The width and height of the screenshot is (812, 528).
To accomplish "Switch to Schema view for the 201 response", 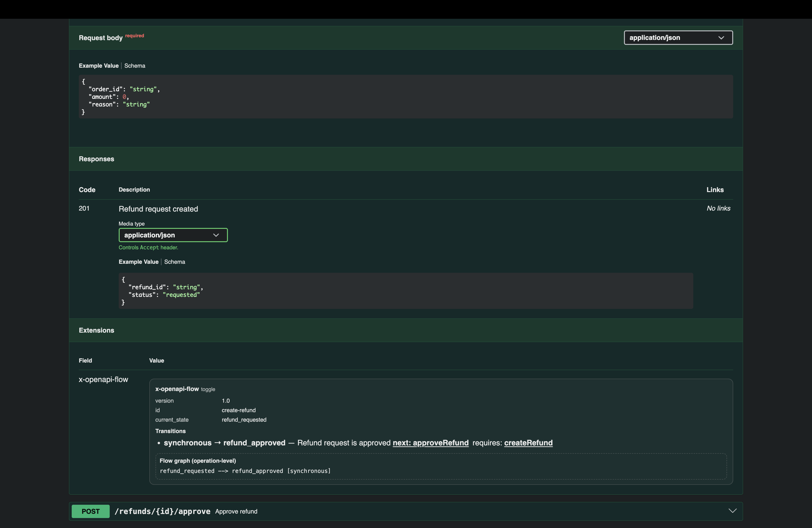I will pos(174,262).
